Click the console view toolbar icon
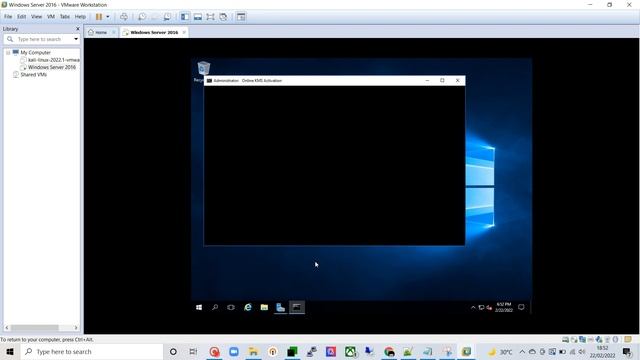This screenshot has width=640, height=360. [x=241, y=17]
